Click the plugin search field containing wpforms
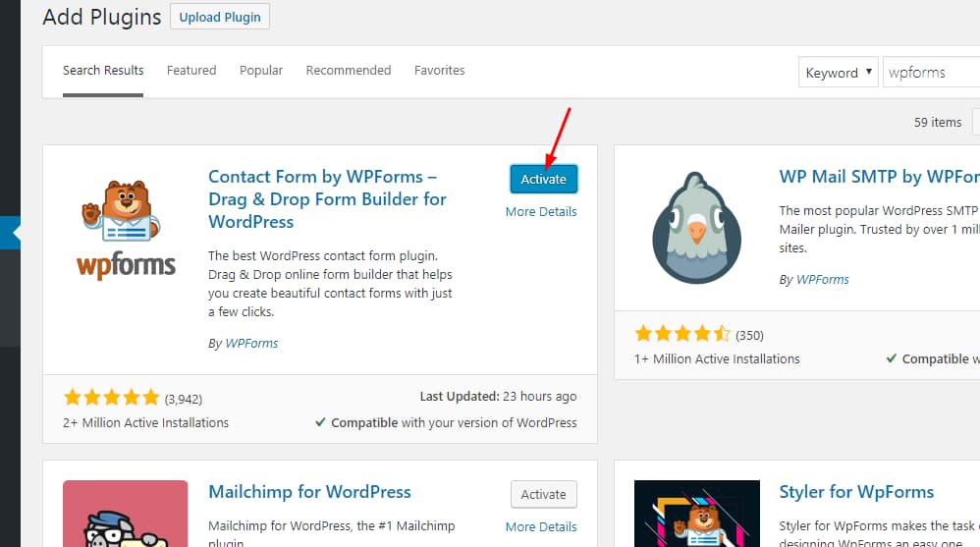 pyautogui.click(x=931, y=73)
